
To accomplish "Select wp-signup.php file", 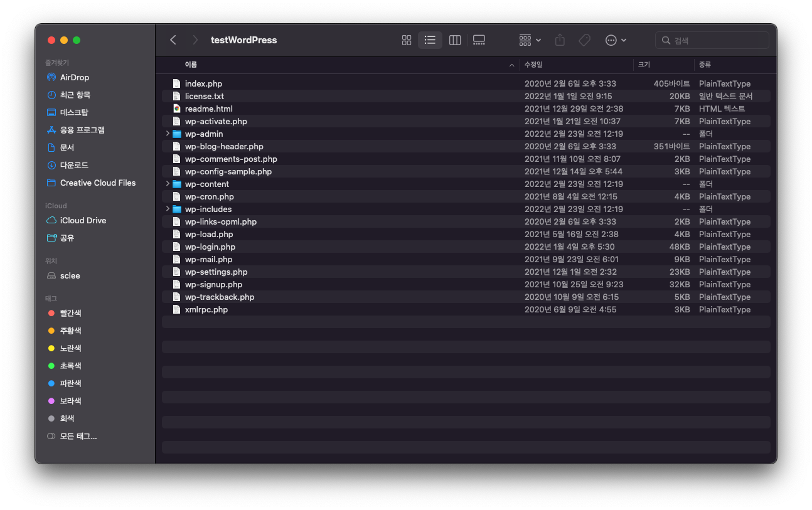I will click(x=466, y=284).
